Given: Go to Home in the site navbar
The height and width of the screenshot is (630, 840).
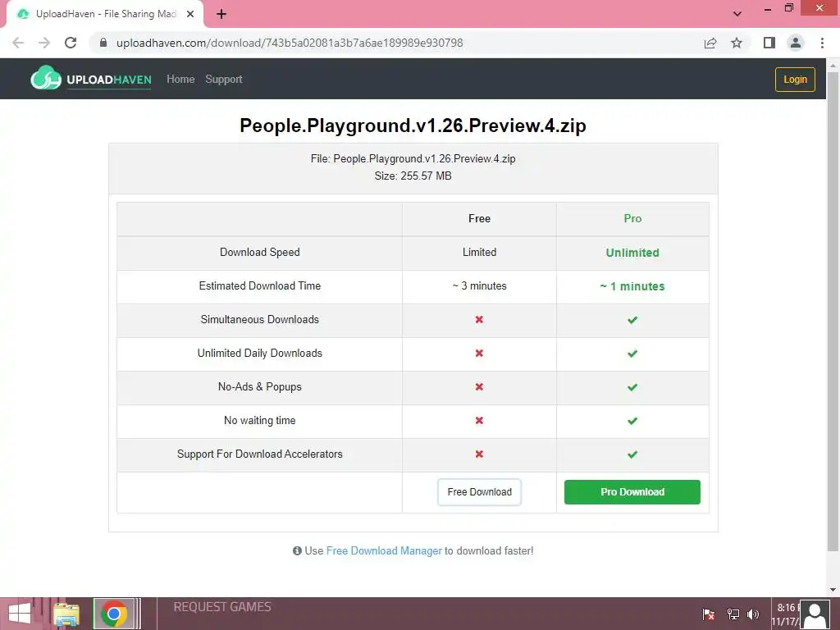Looking at the screenshot, I should (x=180, y=80).
